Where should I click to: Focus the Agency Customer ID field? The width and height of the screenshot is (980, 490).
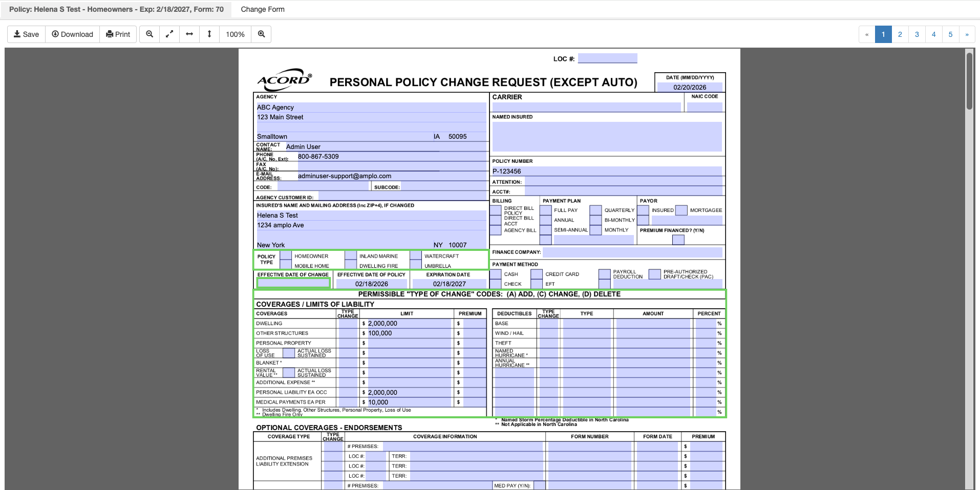pos(402,196)
